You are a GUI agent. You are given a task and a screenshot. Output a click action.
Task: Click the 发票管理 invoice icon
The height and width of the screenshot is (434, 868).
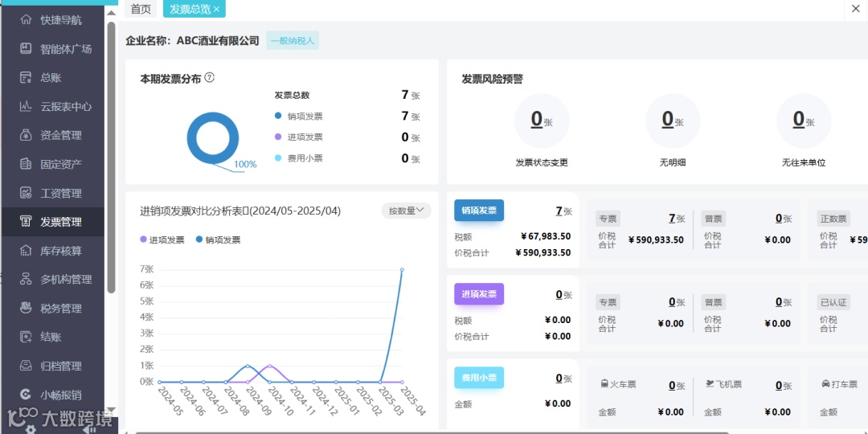point(26,222)
